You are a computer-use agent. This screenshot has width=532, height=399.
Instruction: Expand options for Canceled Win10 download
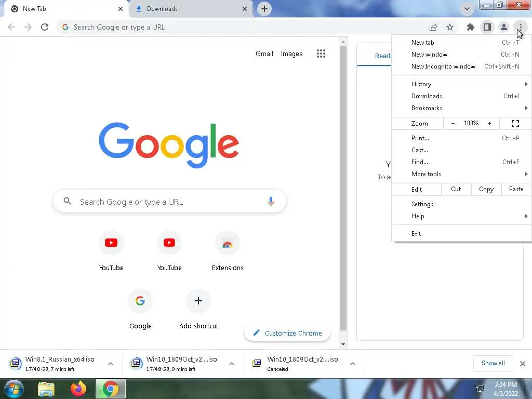click(x=353, y=364)
